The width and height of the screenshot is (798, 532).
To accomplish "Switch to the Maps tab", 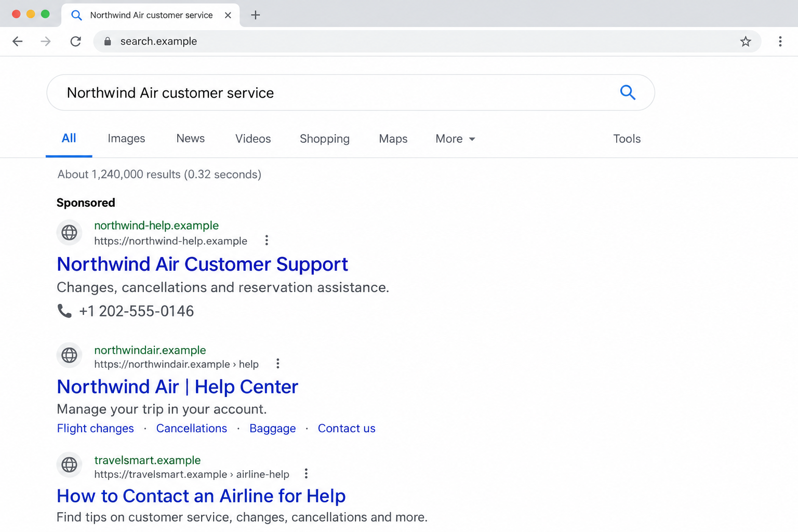I will (x=393, y=139).
